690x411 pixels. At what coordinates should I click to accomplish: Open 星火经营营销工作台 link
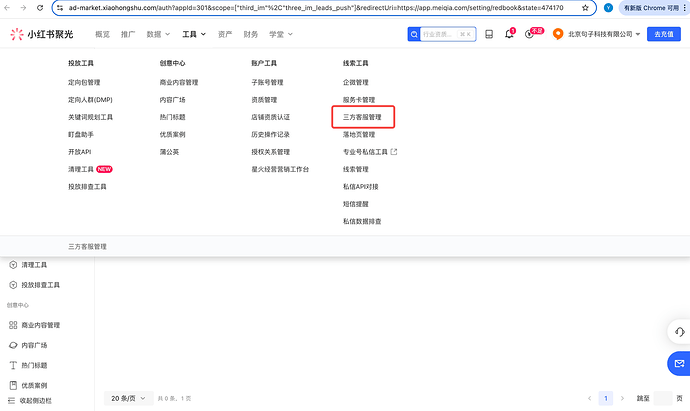pos(280,169)
